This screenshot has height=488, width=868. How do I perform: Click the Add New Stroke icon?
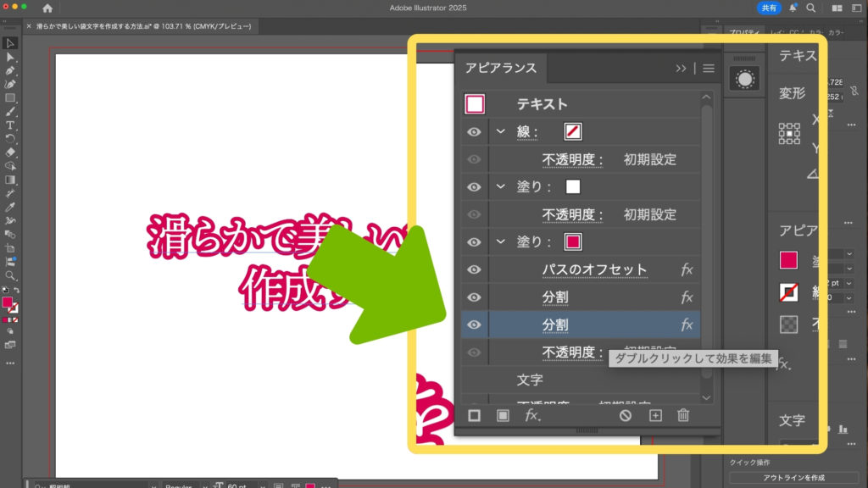(475, 415)
